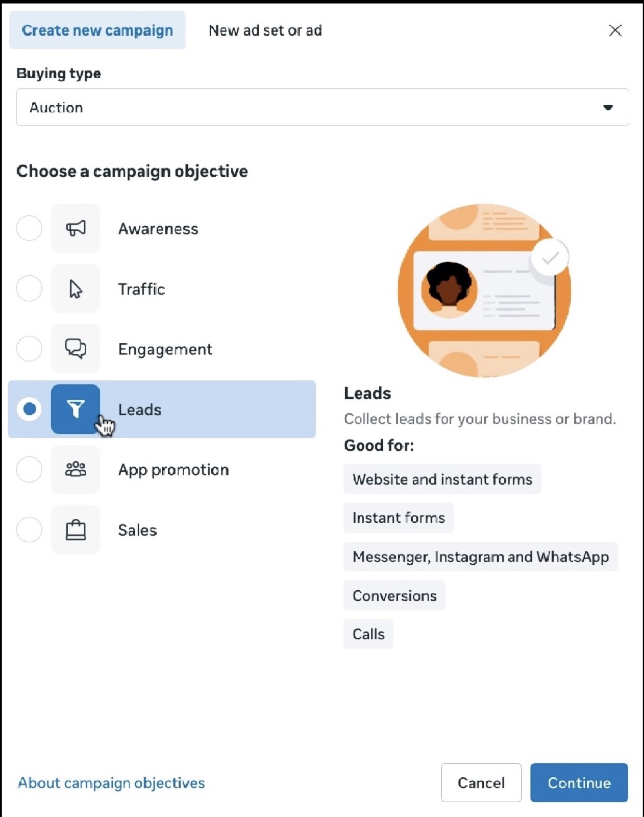Click the Conversions tag
The width and height of the screenshot is (644, 817).
pyautogui.click(x=394, y=595)
